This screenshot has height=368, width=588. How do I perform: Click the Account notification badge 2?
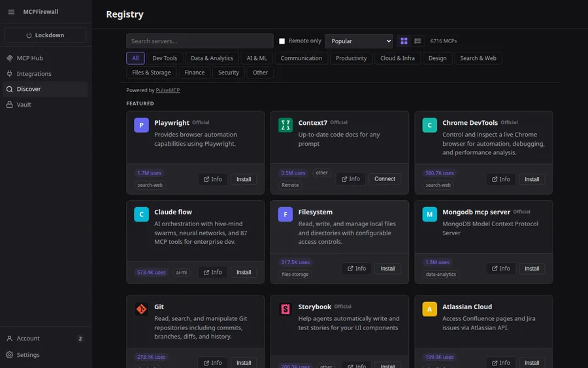pyautogui.click(x=80, y=339)
